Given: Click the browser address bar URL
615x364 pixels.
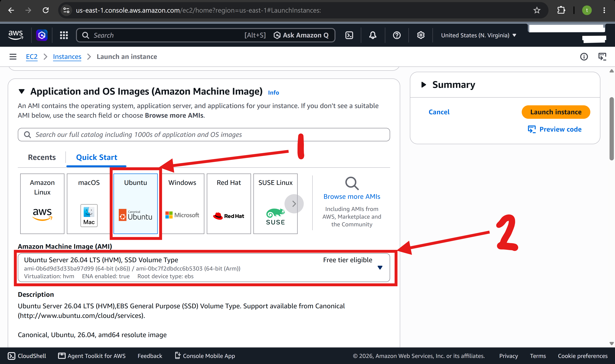Looking at the screenshot, I should pos(198,10).
